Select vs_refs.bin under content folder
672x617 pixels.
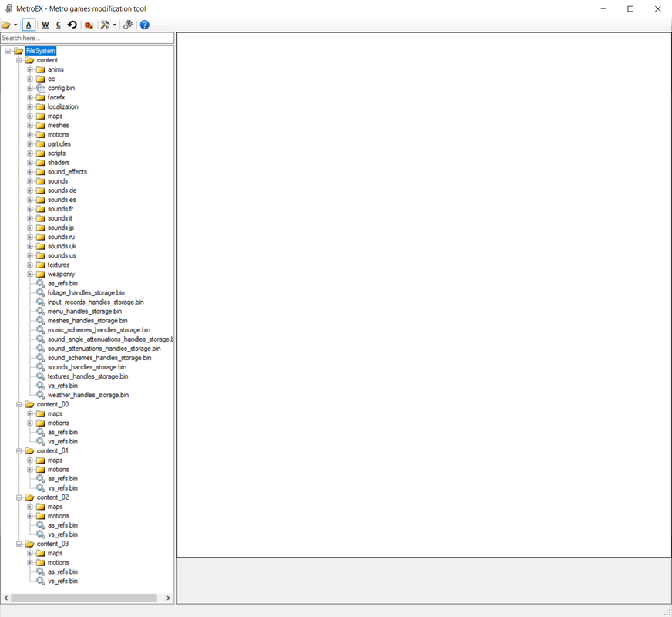62,386
